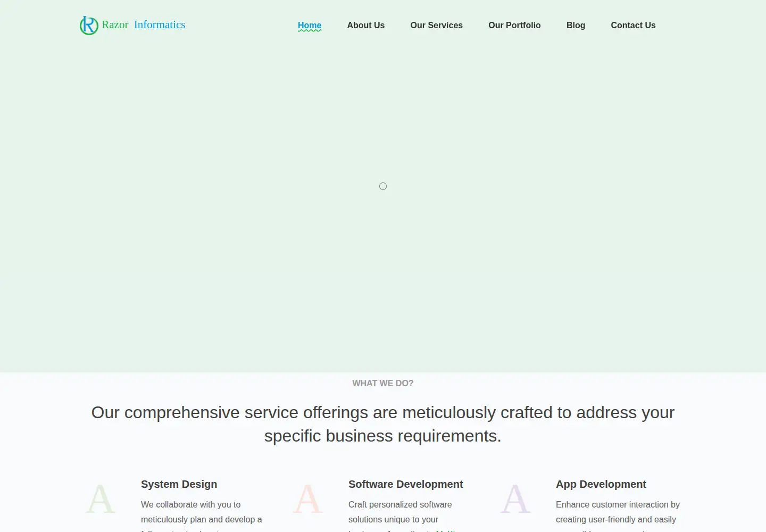Navigate to Contact Us

(633, 26)
